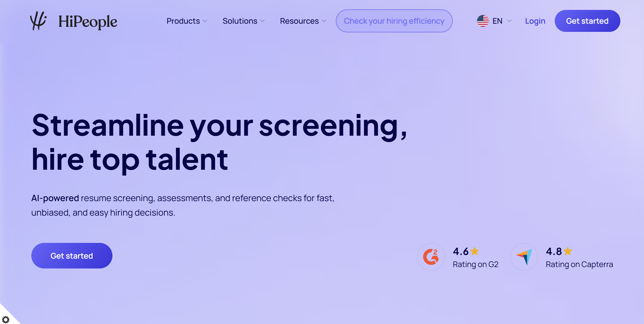Click the US flag icon
The height and width of the screenshot is (324, 644).
483,21
